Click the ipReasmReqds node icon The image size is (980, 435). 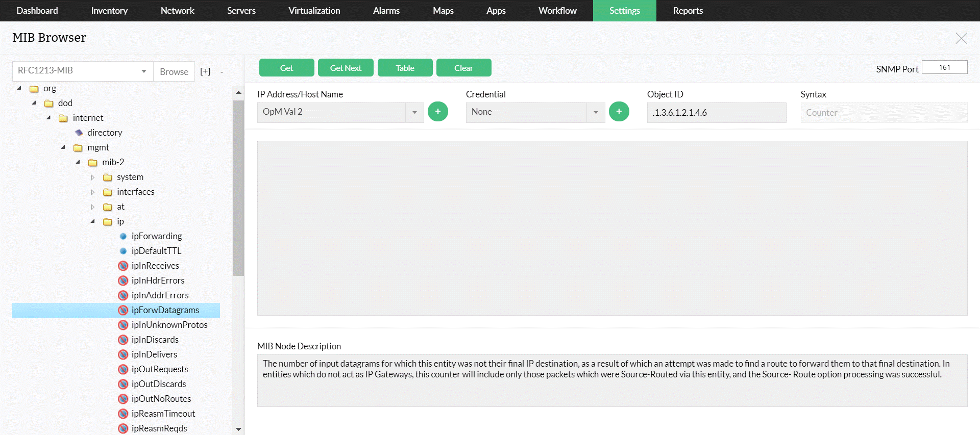tap(123, 428)
